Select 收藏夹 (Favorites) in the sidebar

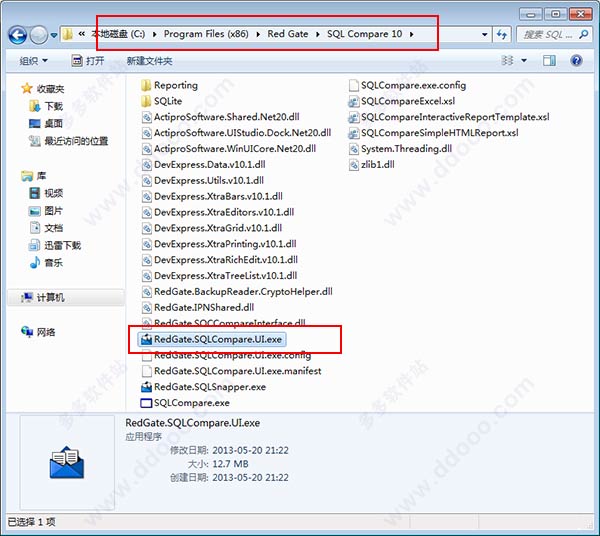point(43,89)
